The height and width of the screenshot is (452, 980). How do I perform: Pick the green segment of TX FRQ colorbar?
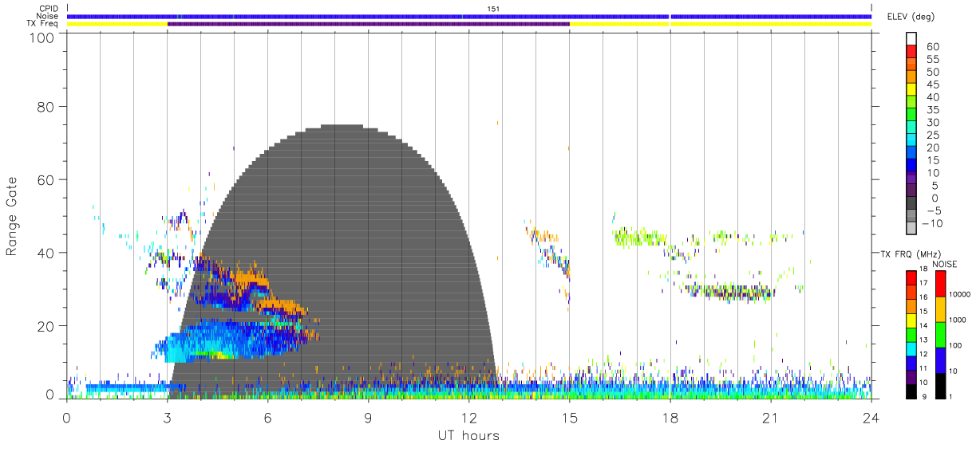(x=911, y=334)
